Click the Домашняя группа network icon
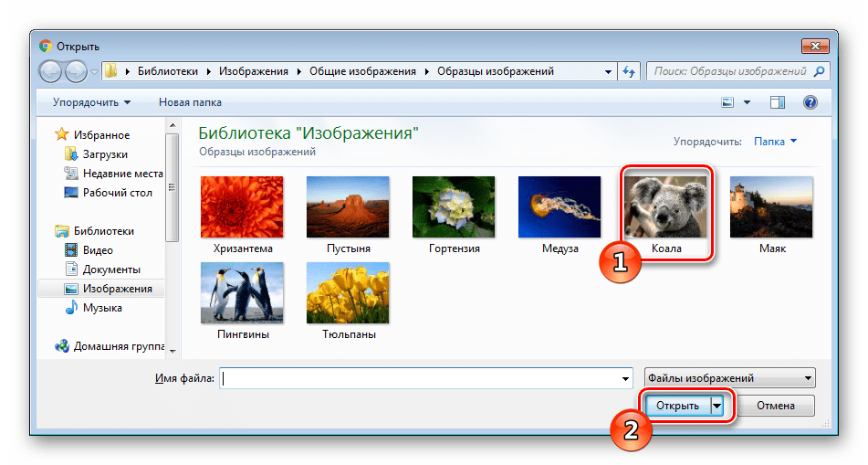868x465 pixels. coord(61,346)
